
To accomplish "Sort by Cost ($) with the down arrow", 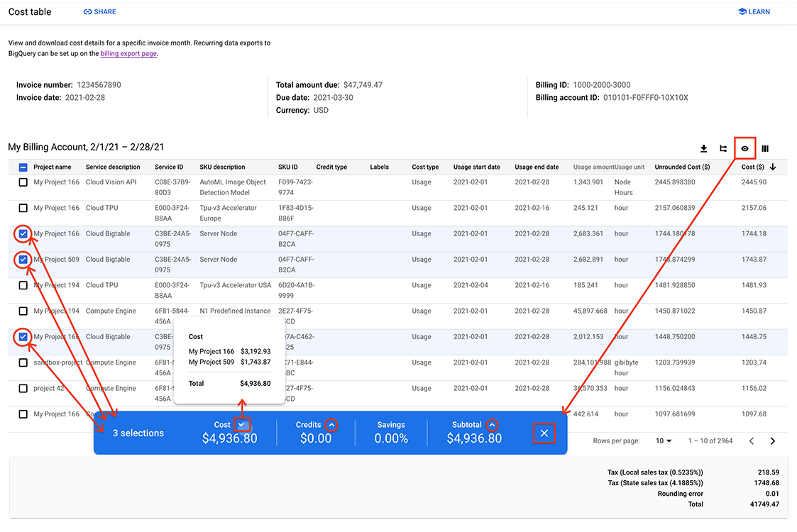I will pyautogui.click(x=773, y=167).
